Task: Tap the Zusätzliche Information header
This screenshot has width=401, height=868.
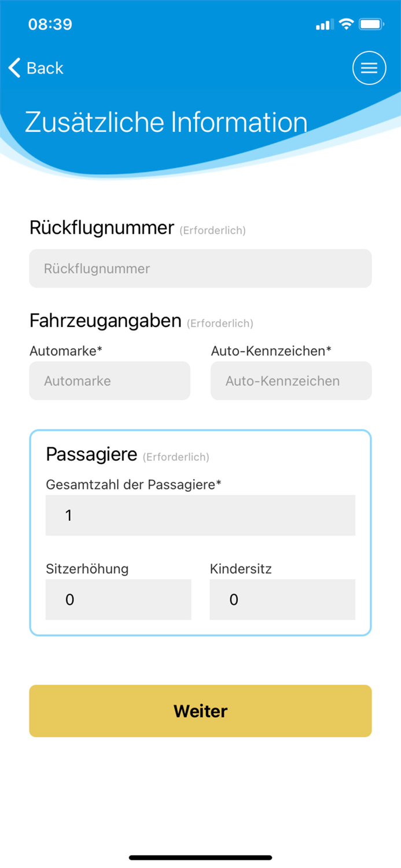Action: (165, 122)
